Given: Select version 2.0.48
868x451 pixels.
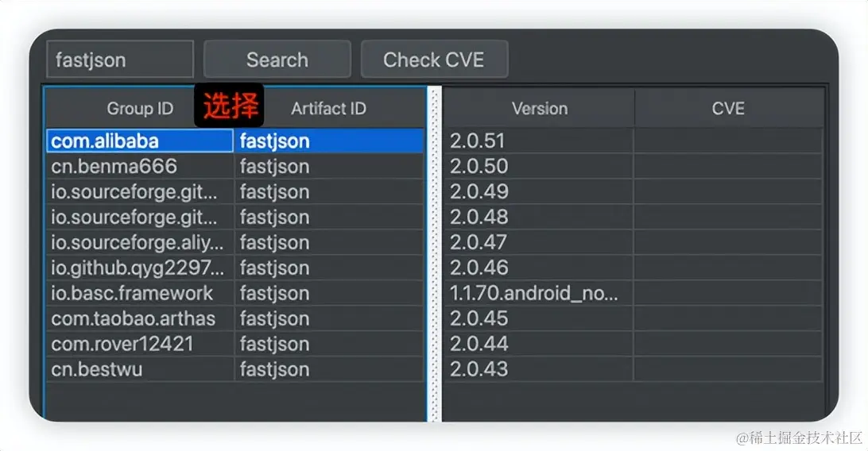Looking at the screenshot, I should [x=539, y=218].
